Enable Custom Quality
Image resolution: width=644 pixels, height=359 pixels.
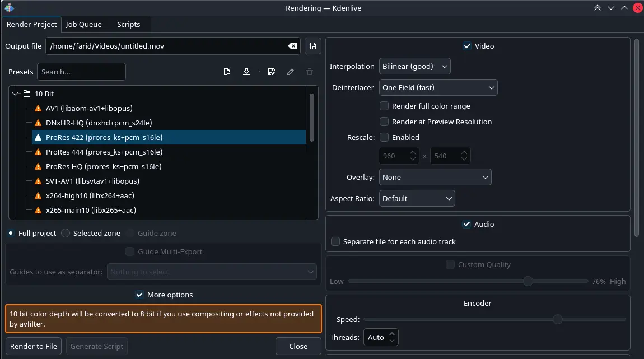[x=450, y=264]
